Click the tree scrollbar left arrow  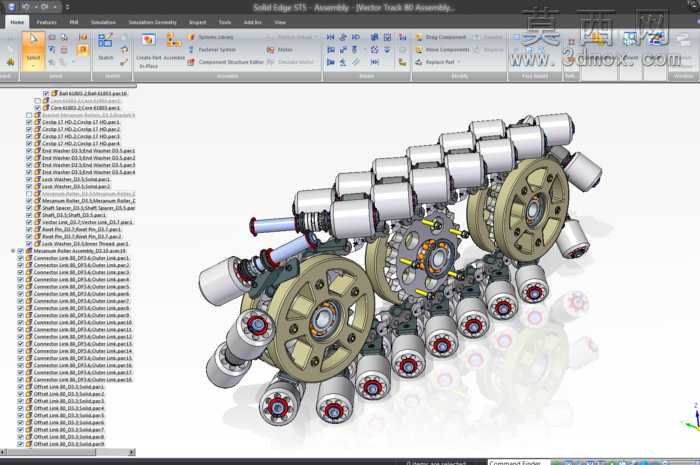point(3,452)
